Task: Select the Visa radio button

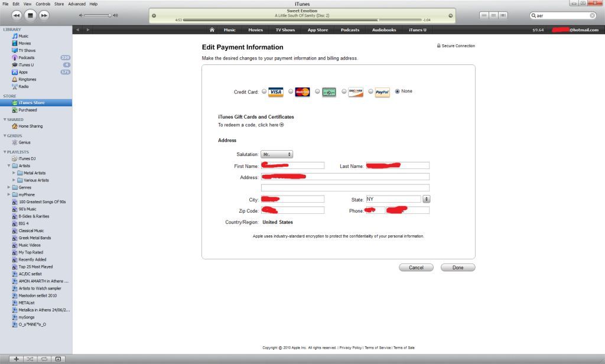Action: 264,92
